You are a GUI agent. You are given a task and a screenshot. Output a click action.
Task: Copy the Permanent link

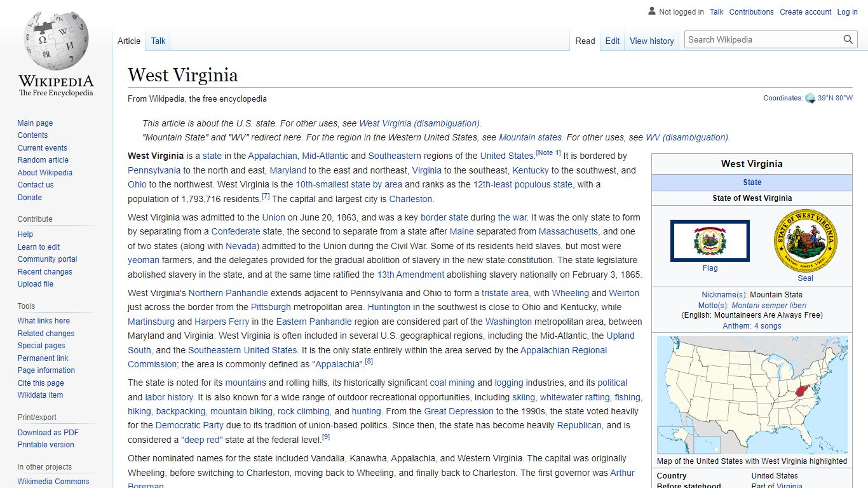(x=43, y=358)
